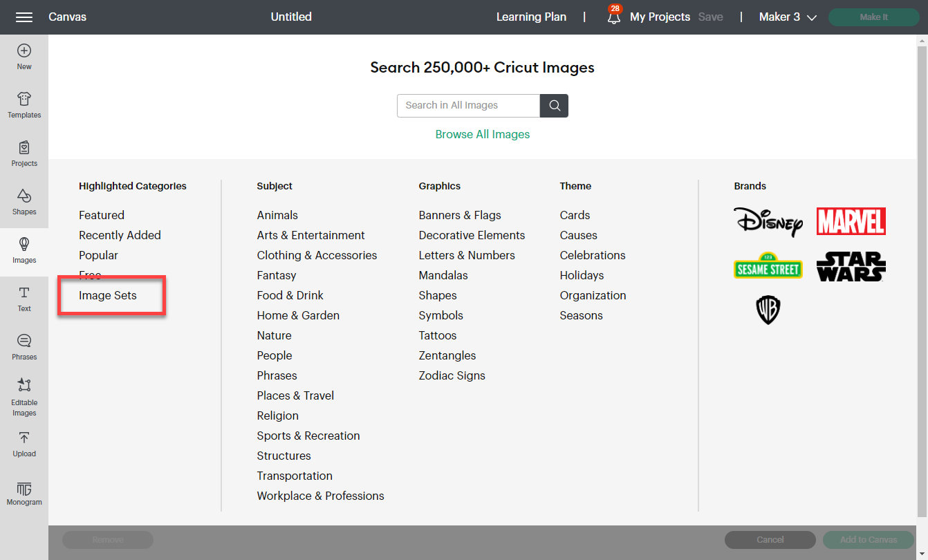Click the Cancel button
The width and height of the screenshot is (928, 560).
coord(770,540)
